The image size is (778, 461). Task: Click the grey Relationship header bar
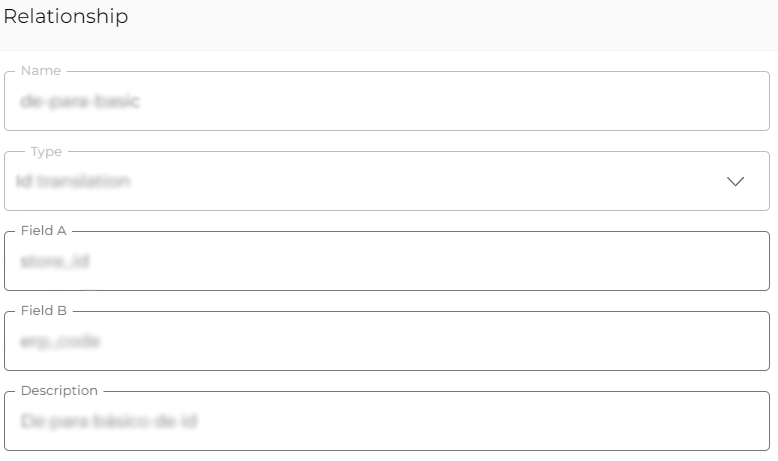[x=450, y=24]
